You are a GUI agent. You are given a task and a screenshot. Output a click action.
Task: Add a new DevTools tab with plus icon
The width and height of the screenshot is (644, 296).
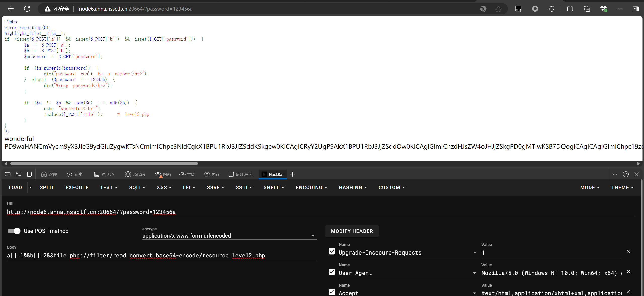[x=292, y=174]
